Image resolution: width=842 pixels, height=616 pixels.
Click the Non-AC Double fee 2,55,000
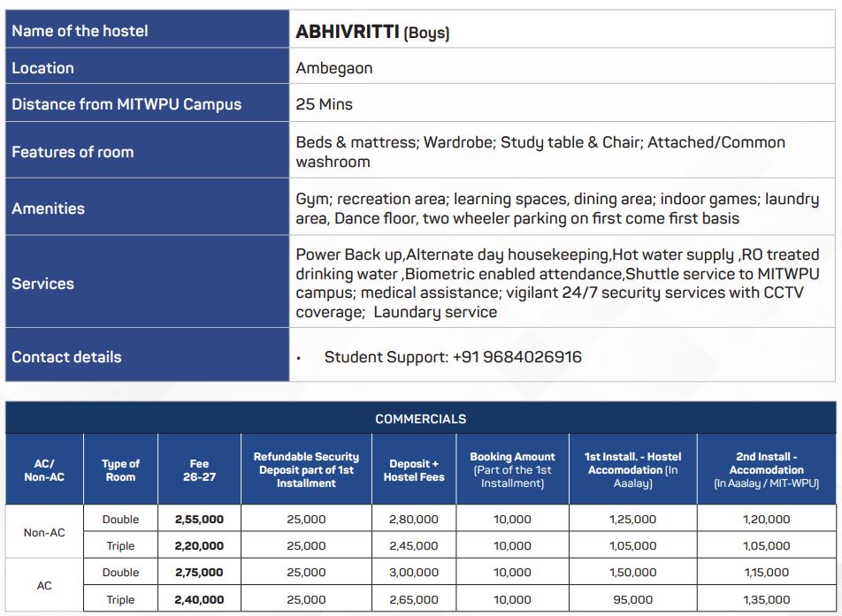tap(199, 519)
